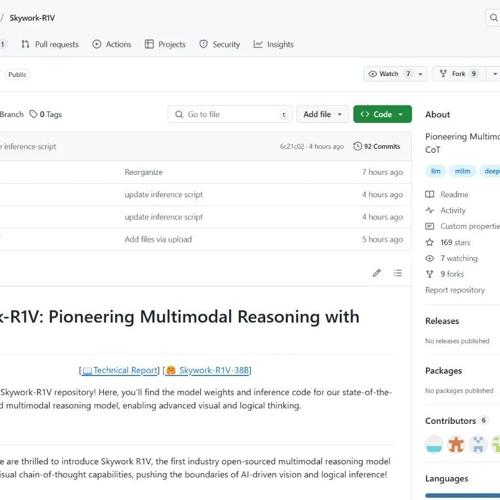Click the orange contributor avatar
The image size is (500, 500).
[456, 444]
